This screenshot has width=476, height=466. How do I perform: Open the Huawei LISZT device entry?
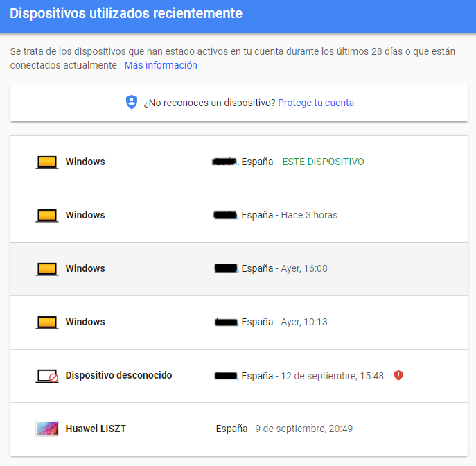coord(96,429)
